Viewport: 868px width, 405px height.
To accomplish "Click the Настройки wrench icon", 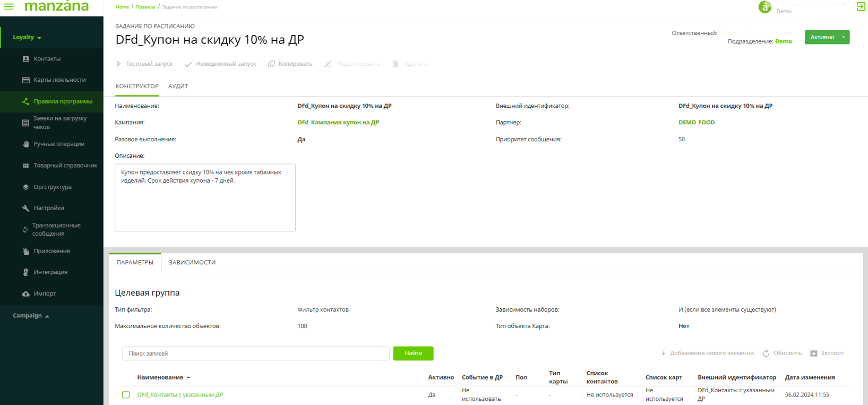I will pyautogui.click(x=25, y=208).
